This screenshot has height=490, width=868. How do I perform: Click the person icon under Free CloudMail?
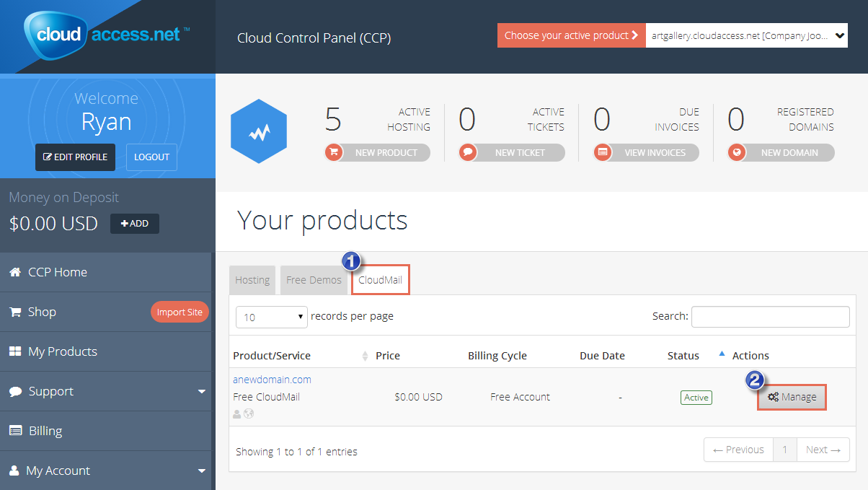237,414
